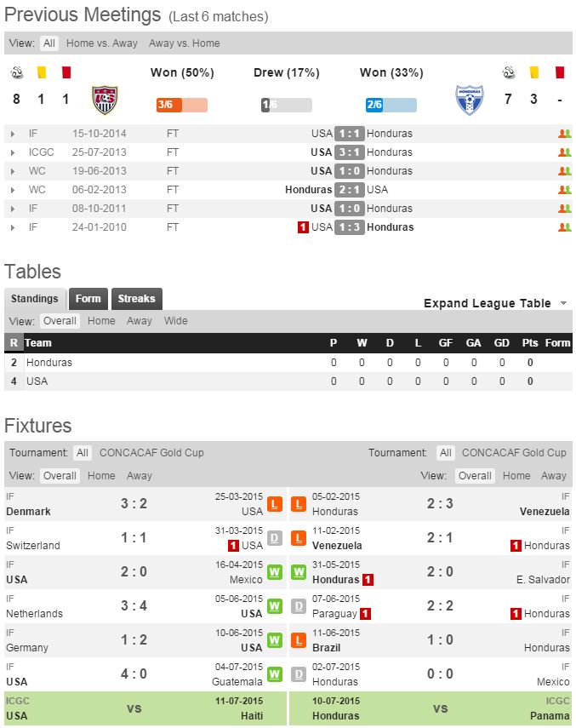Click the gray D badge for Switzerland match
The height and width of the screenshot is (728, 576).
pos(275,538)
